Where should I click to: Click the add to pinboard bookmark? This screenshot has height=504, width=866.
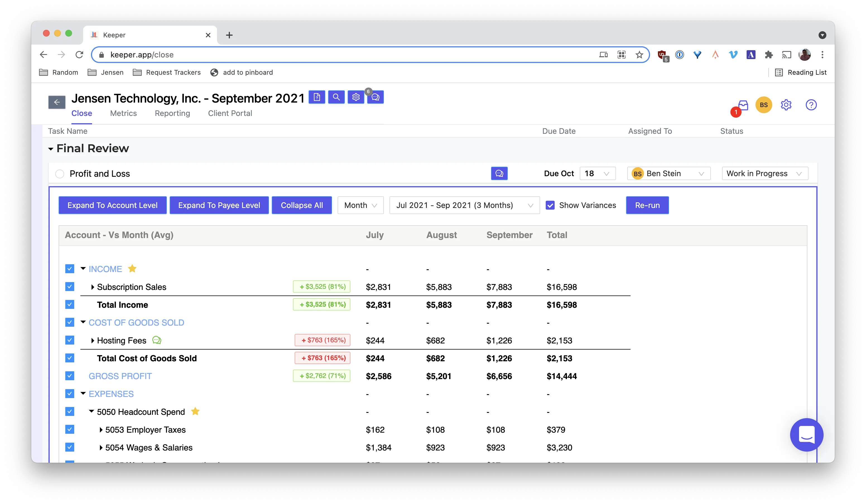pyautogui.click(x=242, y=72)
